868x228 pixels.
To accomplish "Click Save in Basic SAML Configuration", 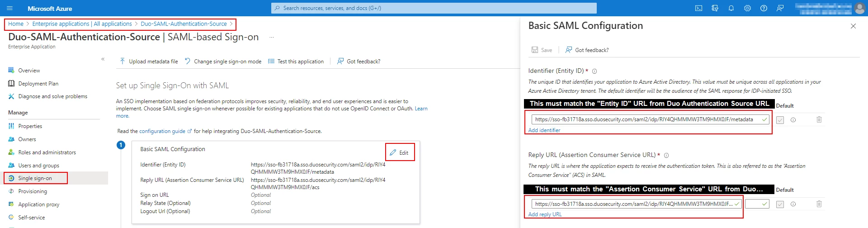I will pos(542,50).
